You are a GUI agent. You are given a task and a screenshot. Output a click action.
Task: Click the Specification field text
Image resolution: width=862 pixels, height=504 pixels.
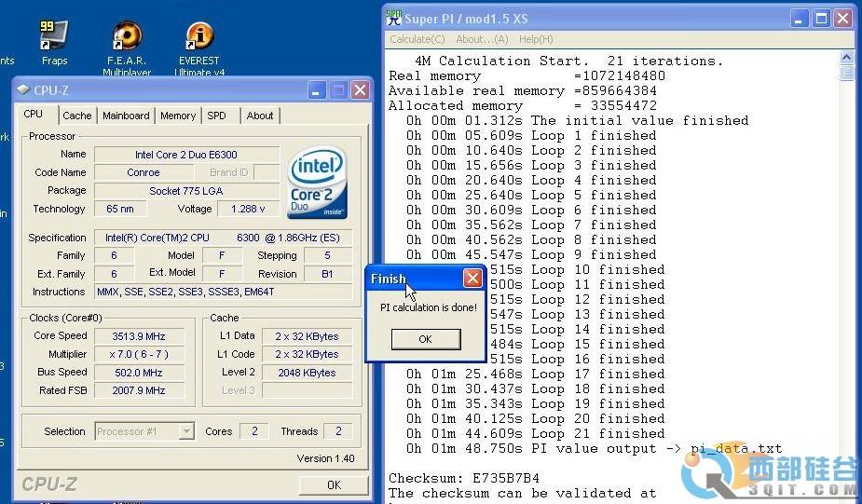pos(223,238)
